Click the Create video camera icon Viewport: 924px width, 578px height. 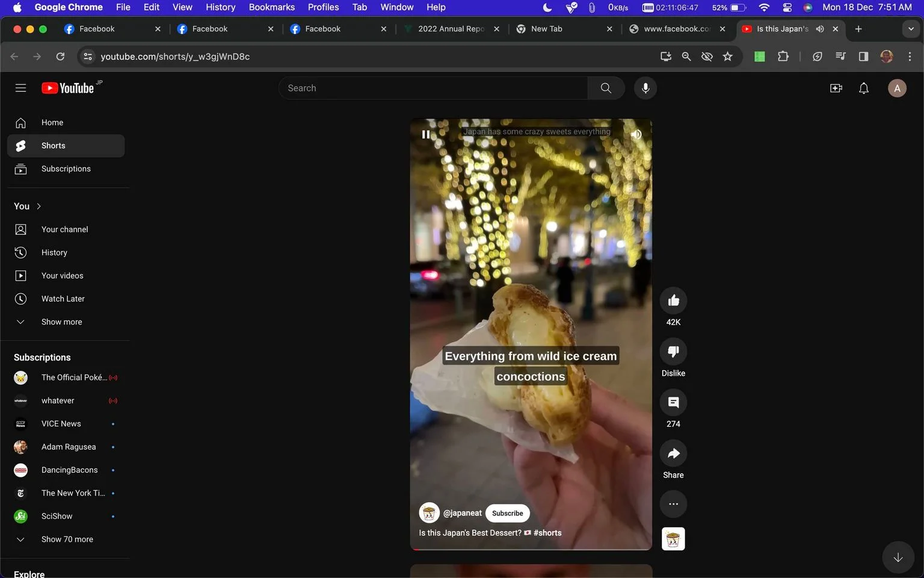pyautogui.click(x=836, y=89)
